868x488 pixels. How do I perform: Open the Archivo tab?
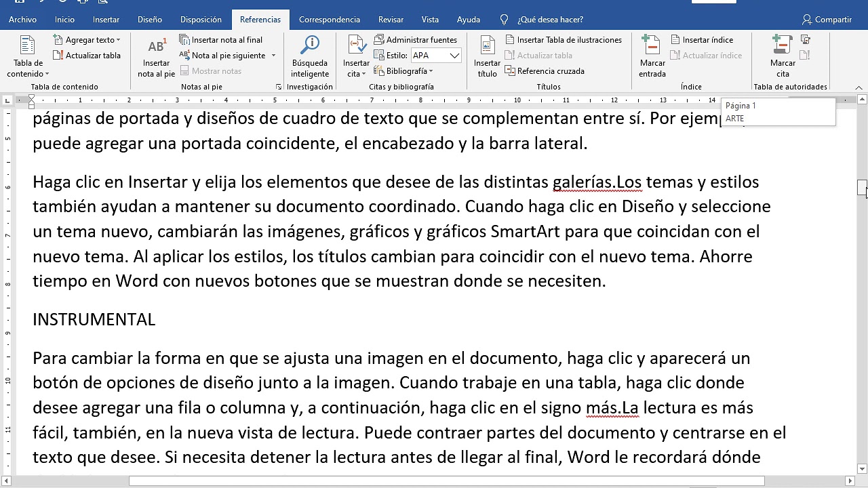[x=23, y=20]
